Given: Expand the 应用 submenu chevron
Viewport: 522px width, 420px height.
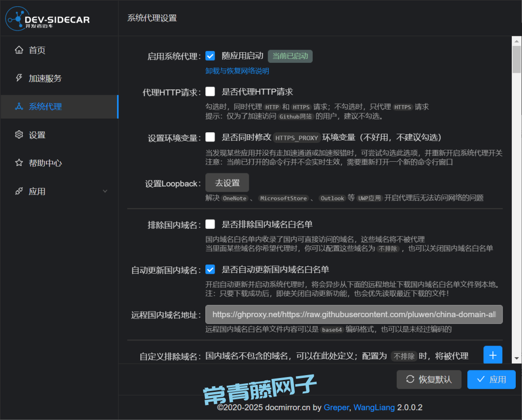Looking at the screenshot, I should click(105, 192).
